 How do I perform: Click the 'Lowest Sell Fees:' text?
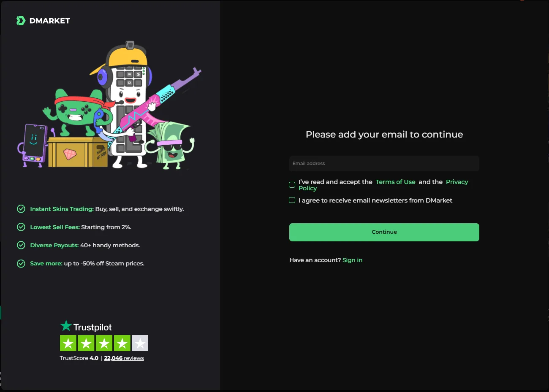pos(55,227)
